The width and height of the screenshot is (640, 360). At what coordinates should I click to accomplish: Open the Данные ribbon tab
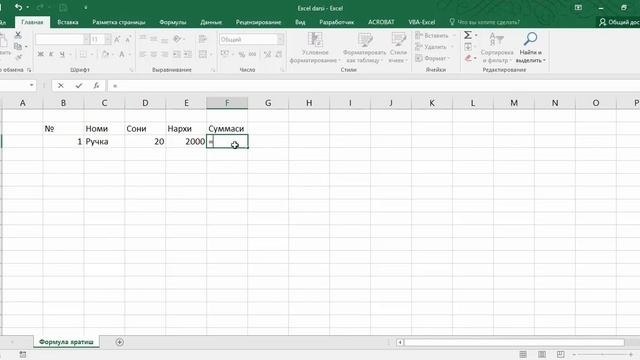coord(211,22)
